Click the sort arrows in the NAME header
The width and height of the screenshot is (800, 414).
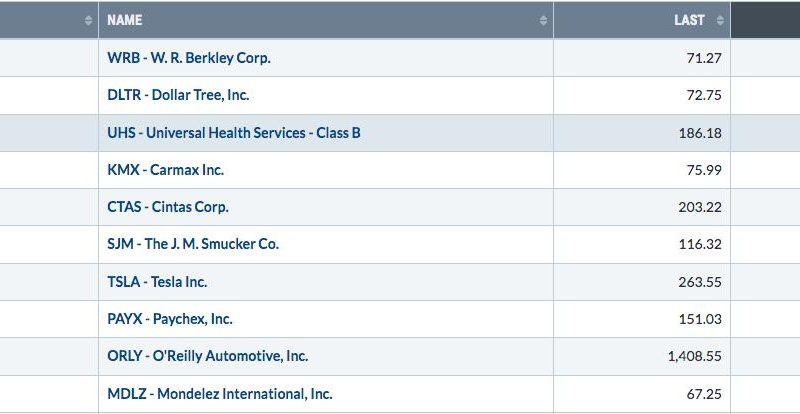click(543, 20)
